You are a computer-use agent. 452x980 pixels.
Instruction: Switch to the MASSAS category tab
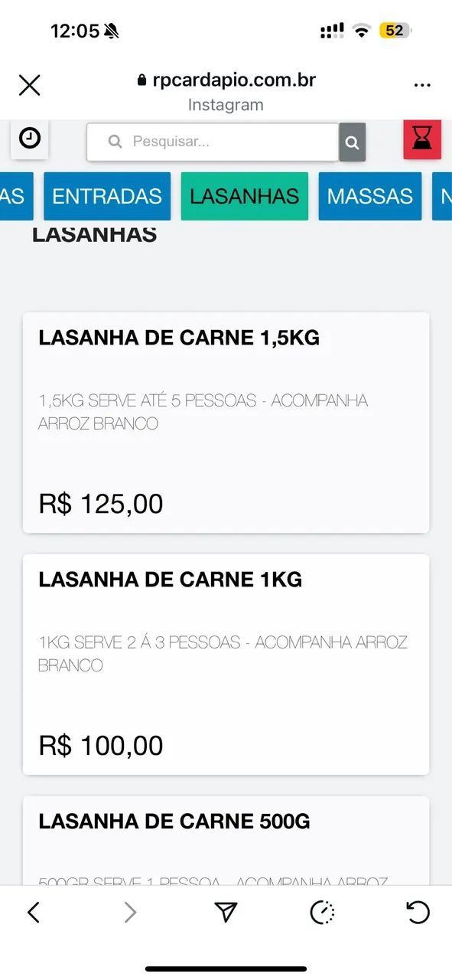pos(370,196)
